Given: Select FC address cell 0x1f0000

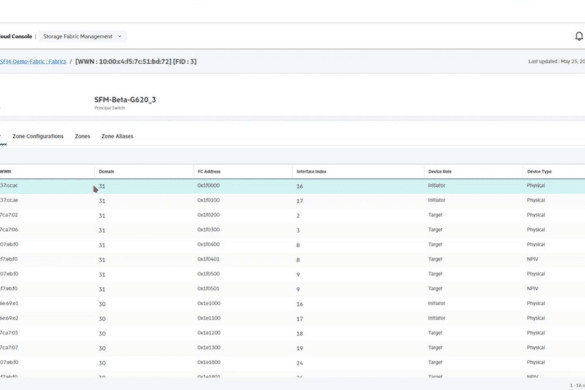Looking at the screenshot, I should (209, 185).
